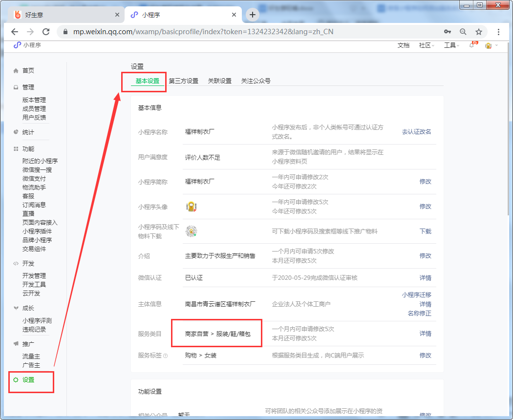Open 订阅消息 in sidebar
Image resolution: width=513 pixels, height=420 pixels.
[x=34, y=205]
